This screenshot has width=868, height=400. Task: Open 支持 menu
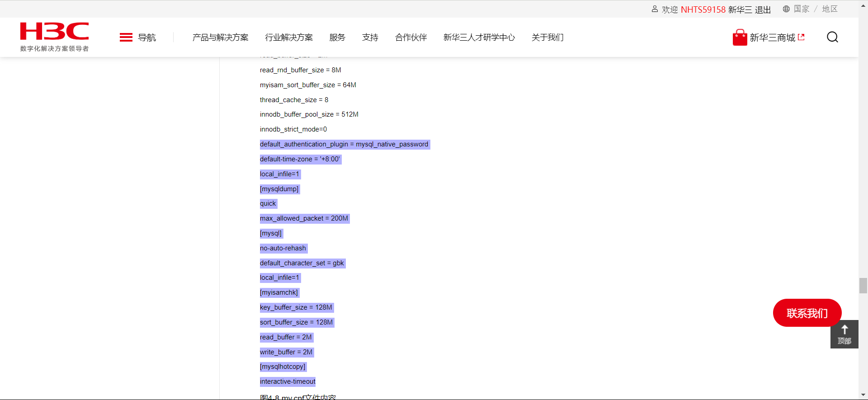point(370,38)
